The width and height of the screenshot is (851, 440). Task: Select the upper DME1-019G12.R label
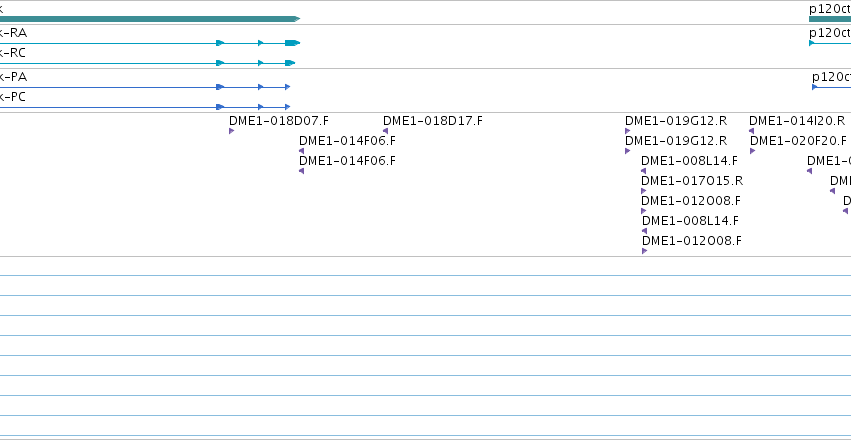pyautogui.click(x=676, y=120)
